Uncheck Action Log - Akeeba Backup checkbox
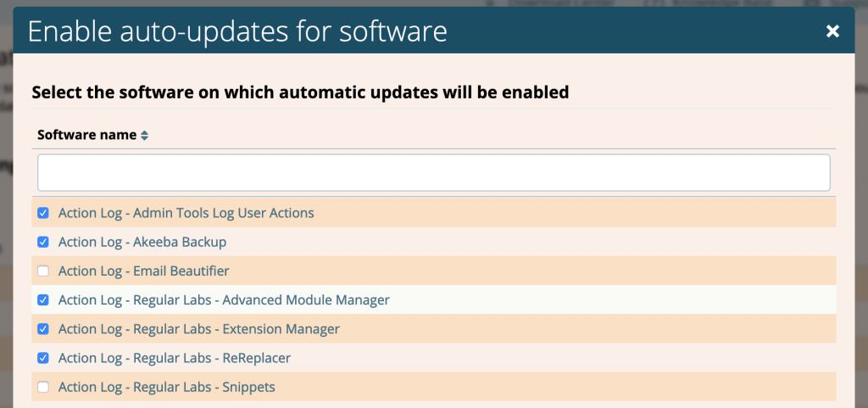The width and height of the screenshot is (868, 408). tap(43, 242)
